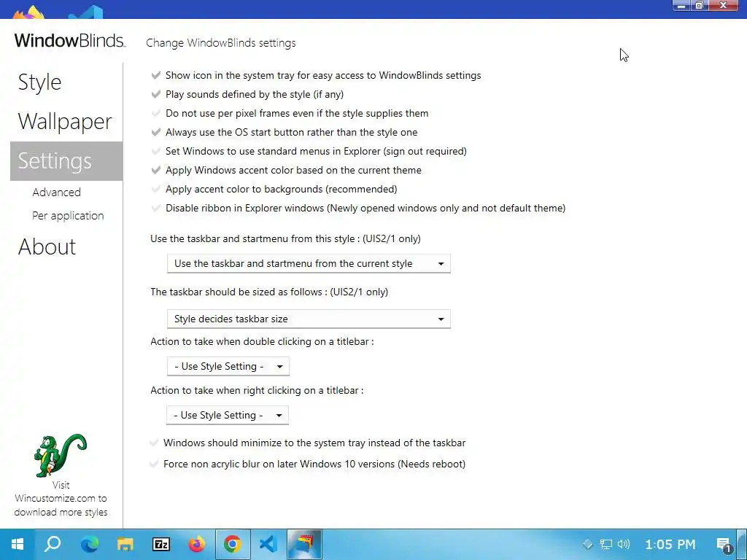This screenshot has height=560, width=747.
Task: Switch to Visual Studio Code in taskbar
Action: point(268,544)
